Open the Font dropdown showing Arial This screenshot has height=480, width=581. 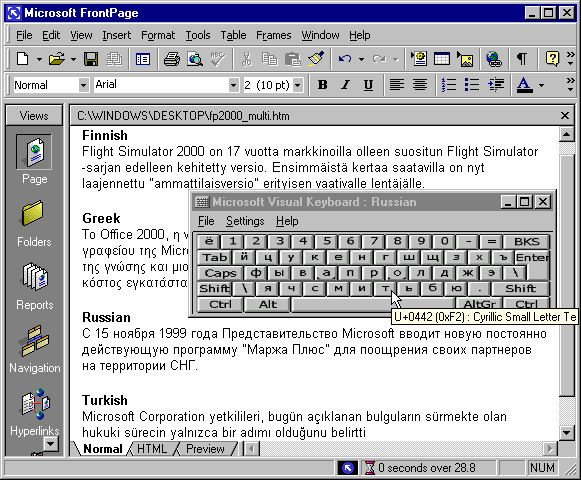coord(233,85)
